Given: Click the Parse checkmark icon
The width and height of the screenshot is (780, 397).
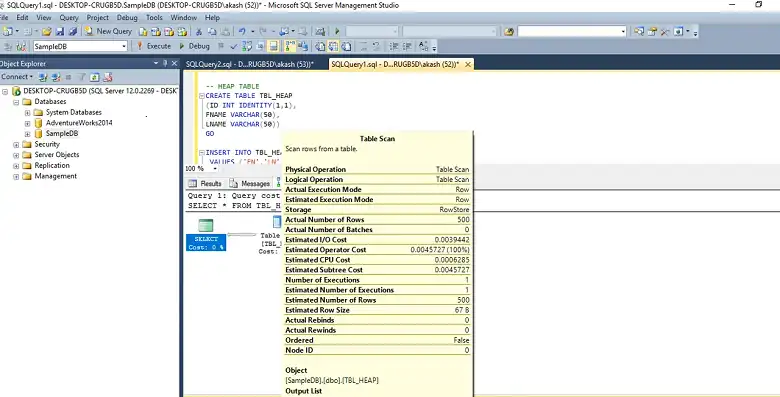Looking at the screenshot, I should [234, 46].
